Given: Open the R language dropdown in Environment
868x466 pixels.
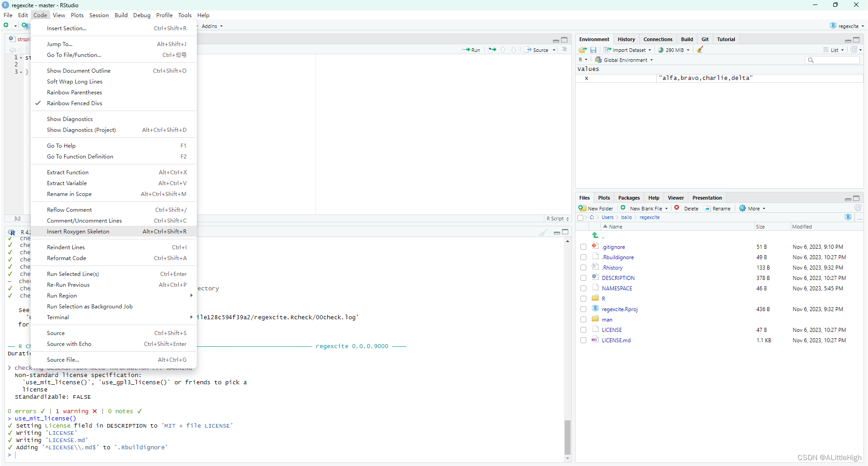Looking at the screenshot, I should click(x=583, y=60).
